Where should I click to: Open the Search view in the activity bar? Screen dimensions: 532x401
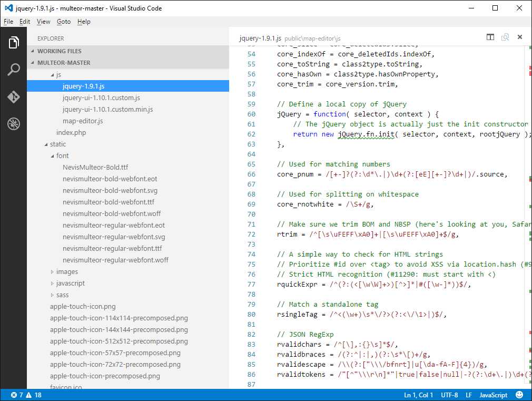[x=14, y=69]
